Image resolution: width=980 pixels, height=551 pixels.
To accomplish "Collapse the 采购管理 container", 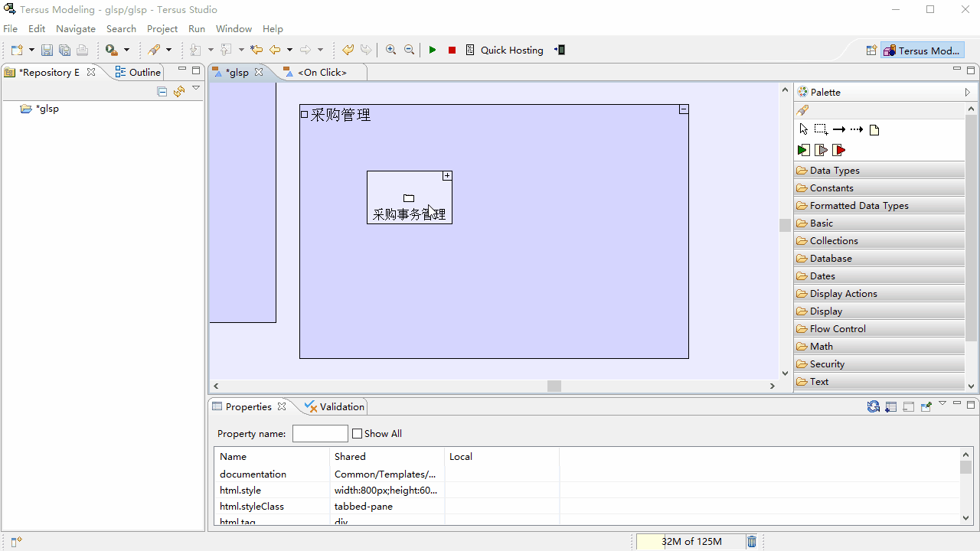I will [x=684, y=109].
